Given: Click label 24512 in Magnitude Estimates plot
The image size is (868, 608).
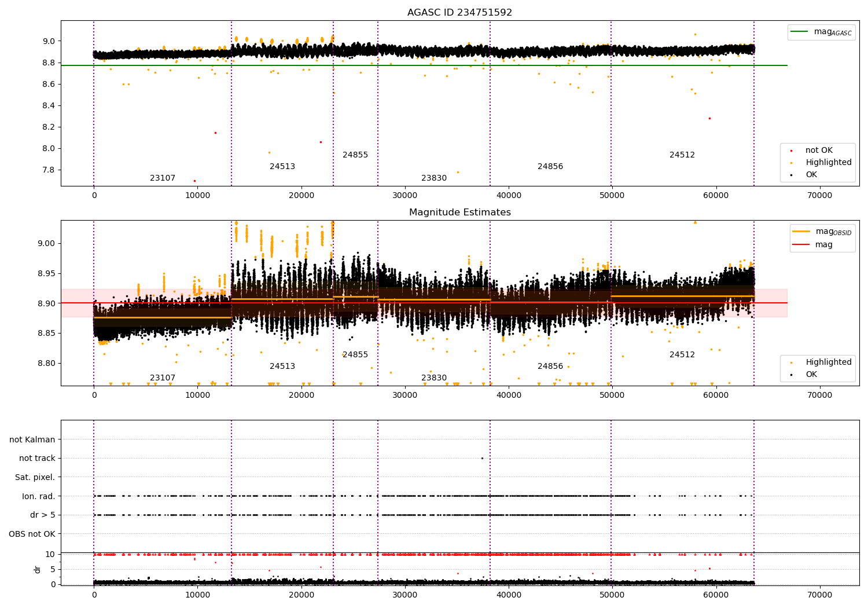Looking at the screenshot, I should [682, 355].
